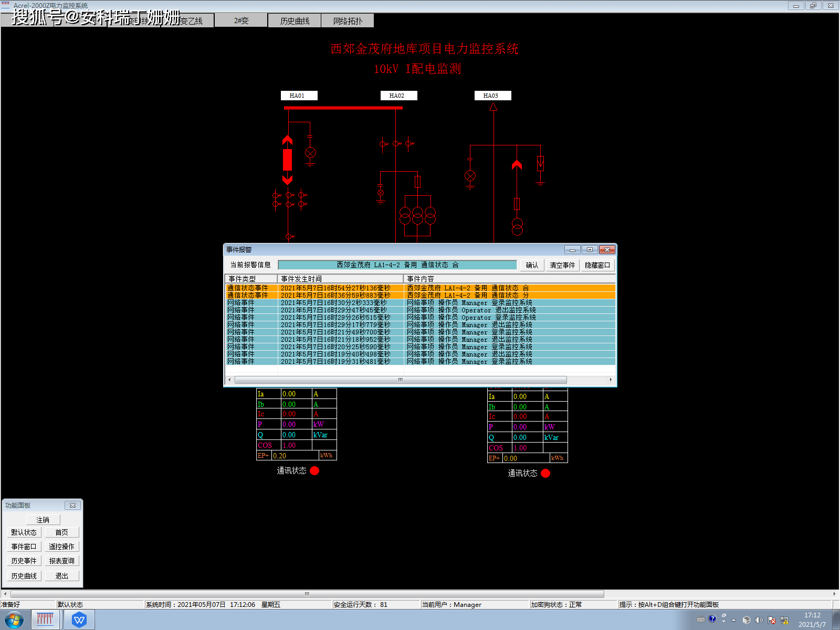Open the help question-mark tray icon
The width and height of the screenshot is (840, 630).
(712, 619)
